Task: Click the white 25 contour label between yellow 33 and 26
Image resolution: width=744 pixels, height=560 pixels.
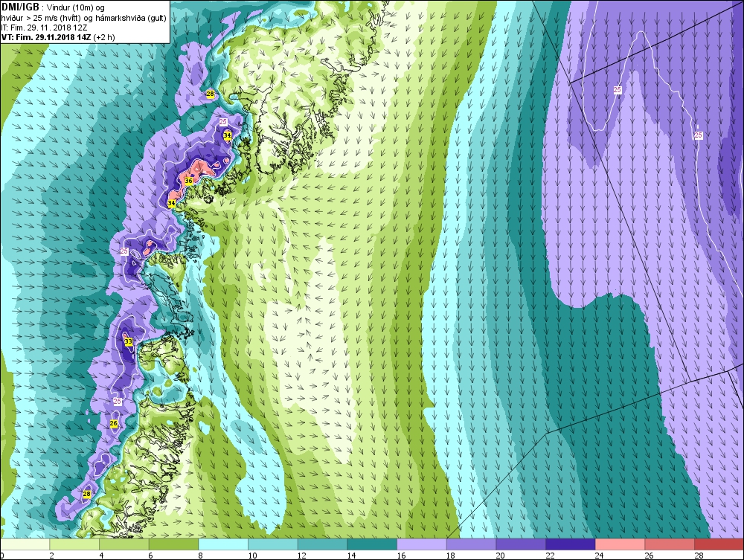Action: click(x=118, y=402)
